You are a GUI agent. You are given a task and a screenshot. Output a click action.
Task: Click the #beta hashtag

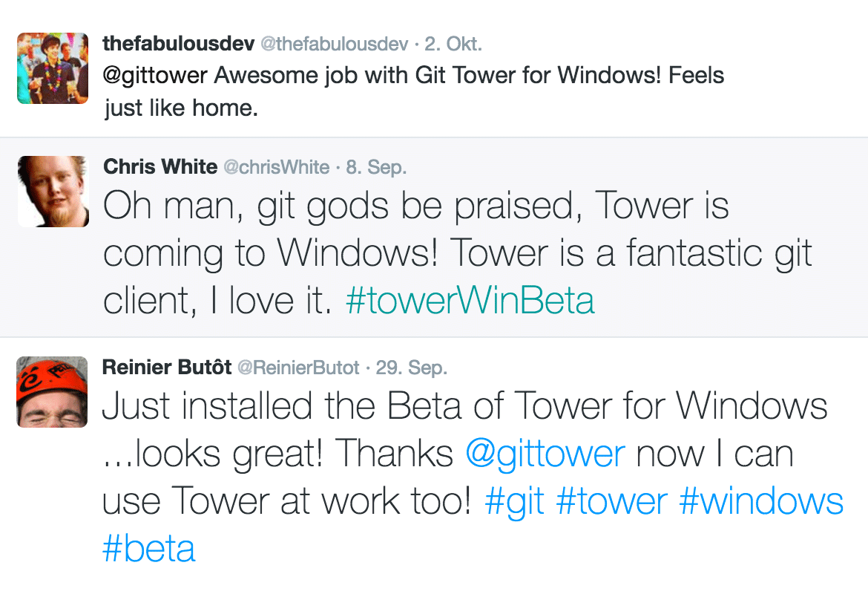click(x=149, y=548)
